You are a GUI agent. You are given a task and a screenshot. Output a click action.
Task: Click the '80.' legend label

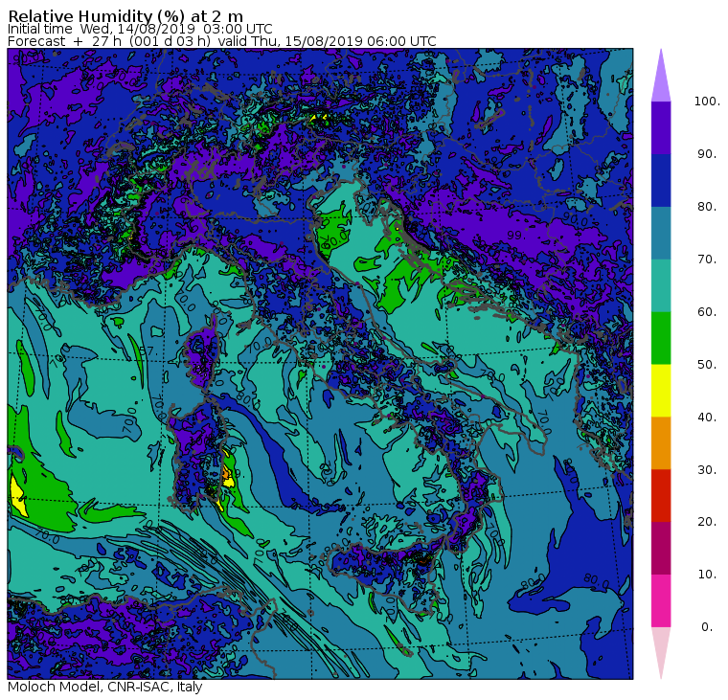[707, 207]
